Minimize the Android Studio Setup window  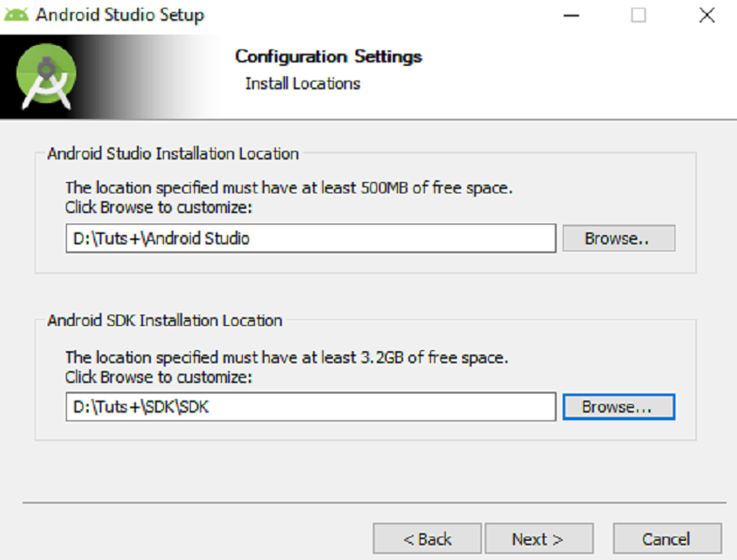570,15
